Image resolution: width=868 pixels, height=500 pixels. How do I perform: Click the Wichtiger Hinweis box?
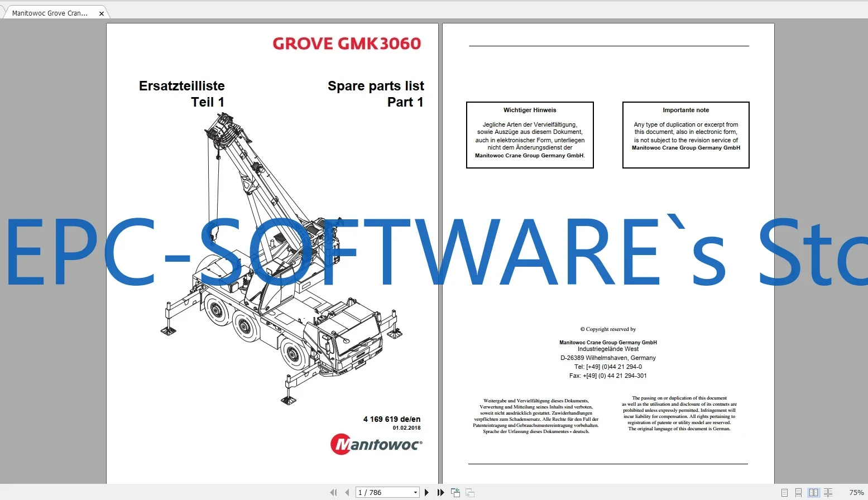click(529, 134)
